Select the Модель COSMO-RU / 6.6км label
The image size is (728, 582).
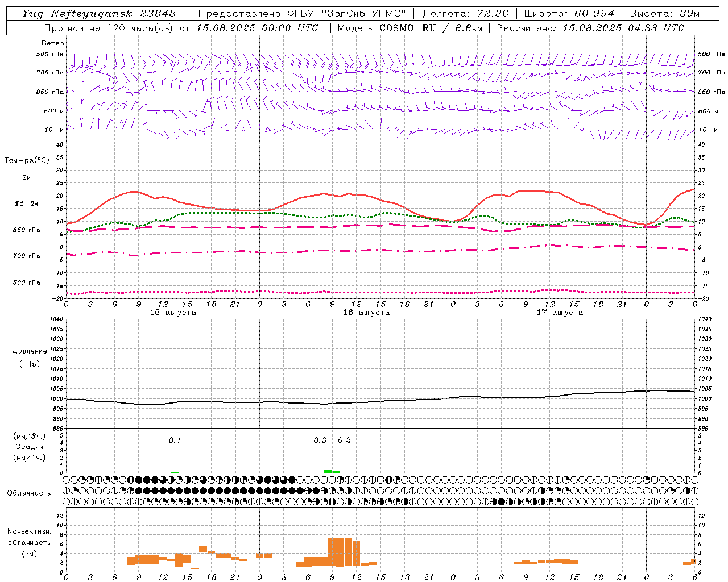[x=409, y=28]
